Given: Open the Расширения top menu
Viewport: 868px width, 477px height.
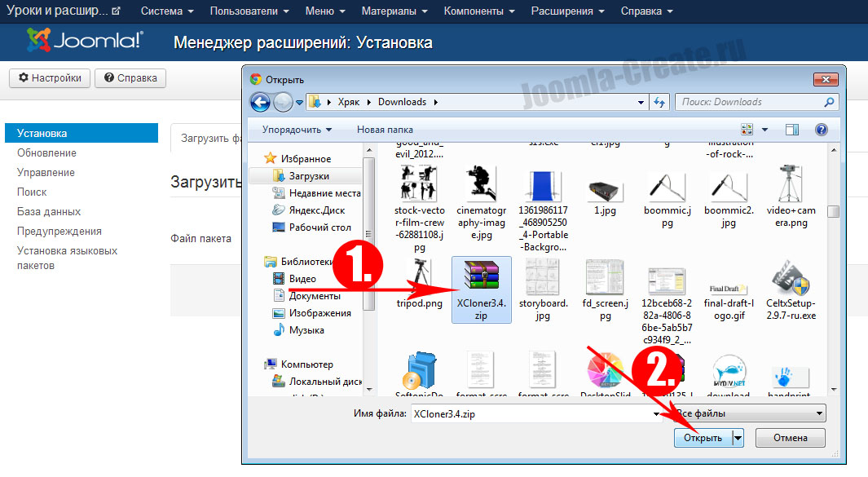Looking at the screenshot, I should pyautogui.click(x=567, y=11).
